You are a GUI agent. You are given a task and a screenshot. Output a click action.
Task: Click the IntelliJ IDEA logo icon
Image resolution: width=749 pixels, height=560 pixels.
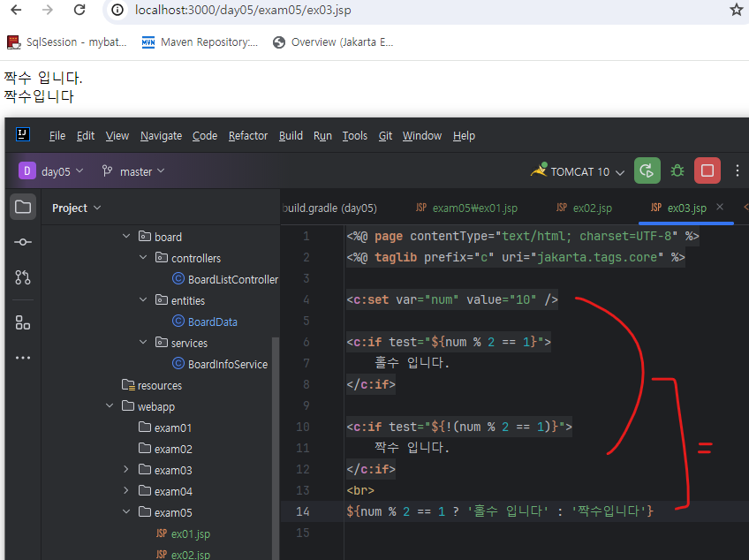click(23, 135)
